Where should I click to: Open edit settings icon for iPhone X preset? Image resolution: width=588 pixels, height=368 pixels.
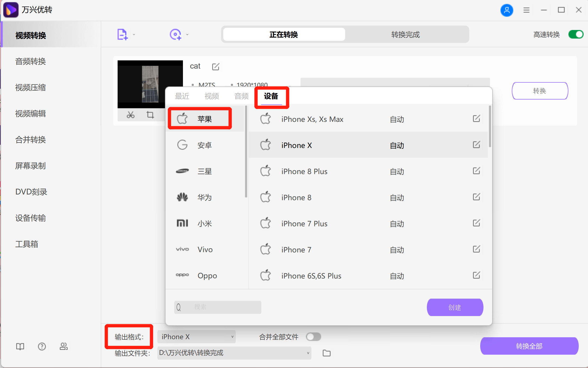[476, 145]
